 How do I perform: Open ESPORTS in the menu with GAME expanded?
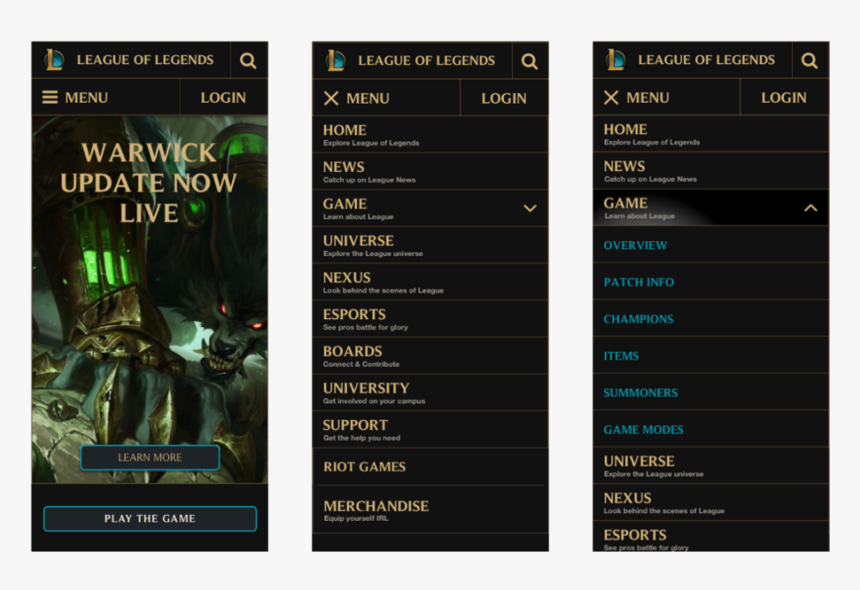click(711, 536)
